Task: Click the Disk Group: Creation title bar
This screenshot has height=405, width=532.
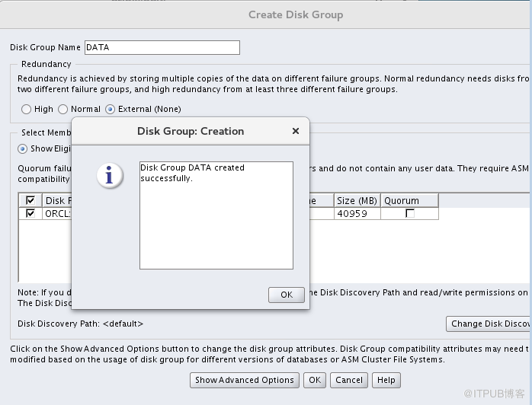Action: click(191, 131)
